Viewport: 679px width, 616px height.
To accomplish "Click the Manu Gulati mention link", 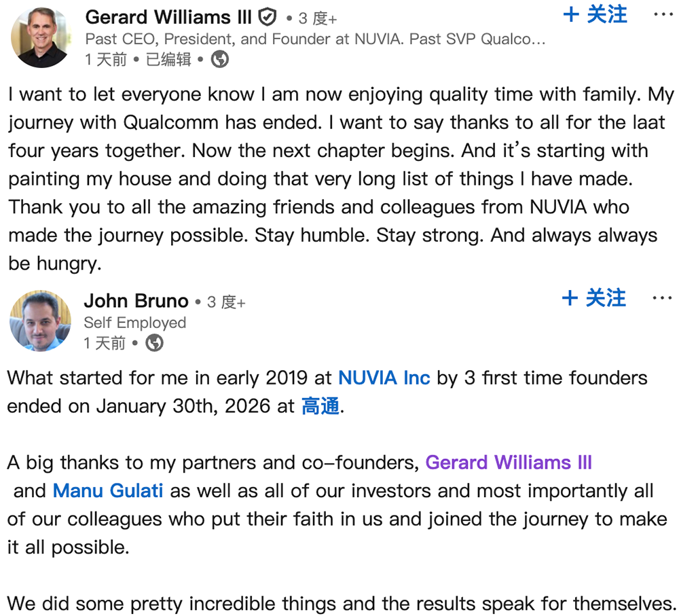I will [x=108, y=490].
